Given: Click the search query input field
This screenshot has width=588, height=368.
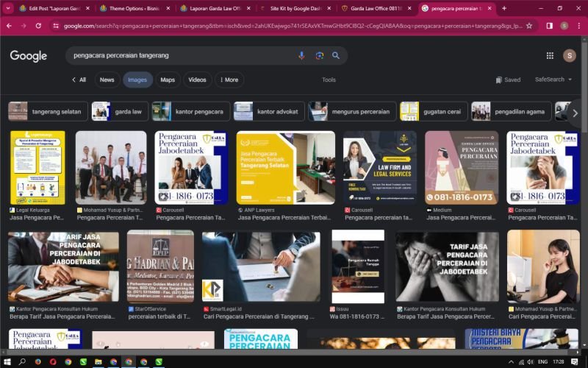Looking at the screenshot, I should pos(176,56).
